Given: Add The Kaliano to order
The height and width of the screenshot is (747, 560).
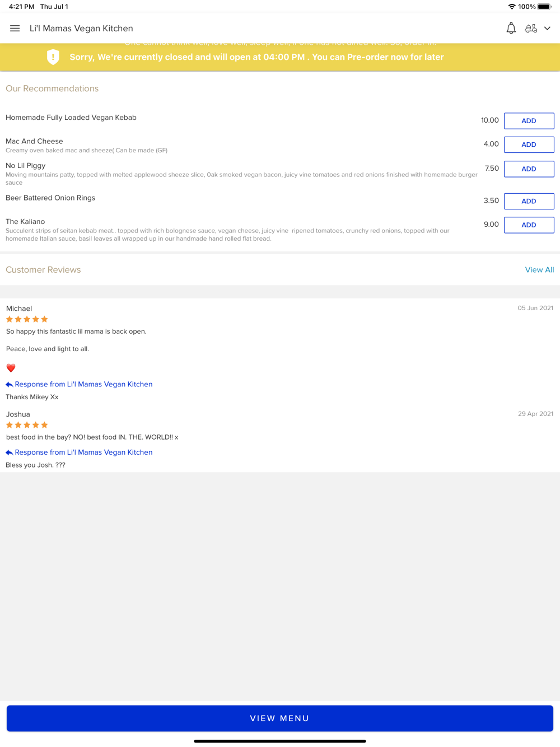Looking at the screenshot, I should pos(529,225).
